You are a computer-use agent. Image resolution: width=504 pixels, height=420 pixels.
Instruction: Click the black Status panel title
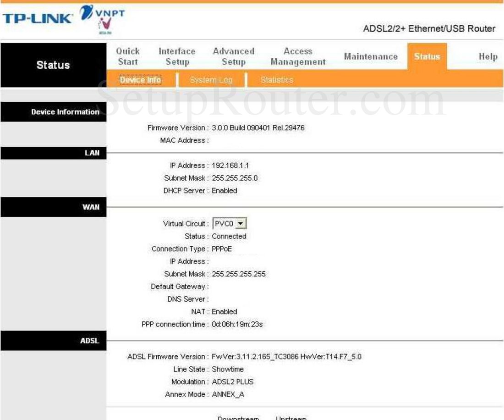[x=53, y=65]
